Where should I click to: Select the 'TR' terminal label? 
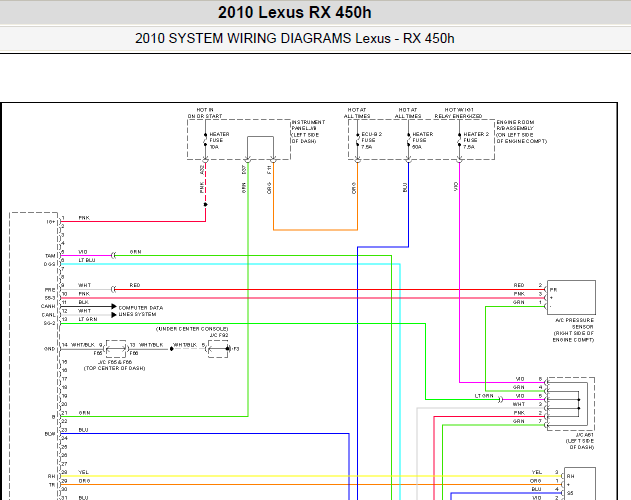tap(52, 485)
